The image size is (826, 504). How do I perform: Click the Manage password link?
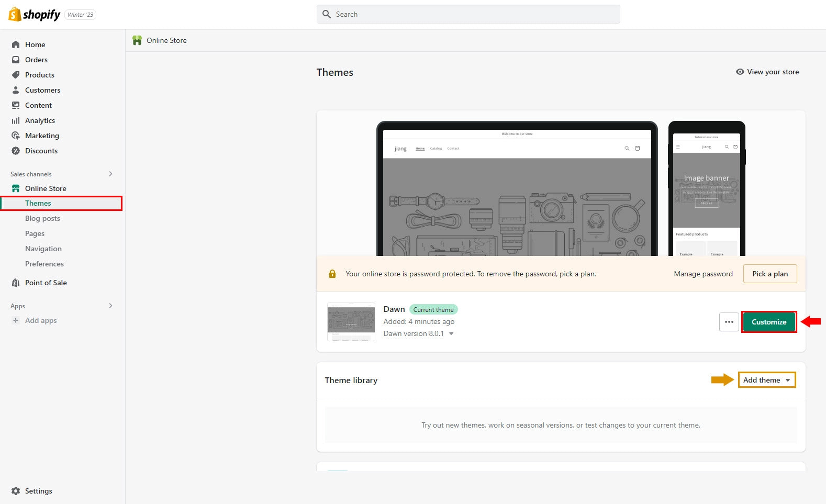(703, 274)
